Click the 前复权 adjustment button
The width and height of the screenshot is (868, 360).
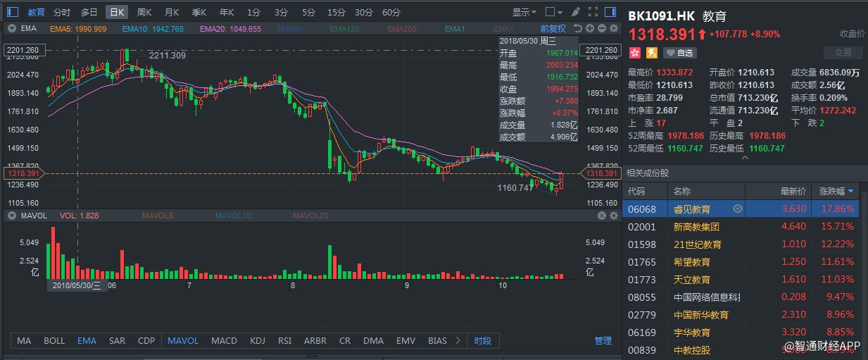pyautogui.click(x=553, y=29)
